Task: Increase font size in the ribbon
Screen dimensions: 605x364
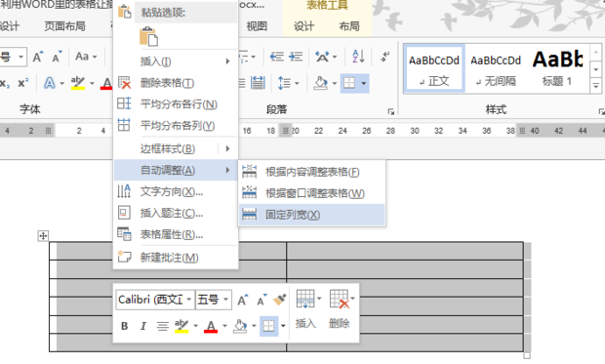Action: [38, 58]
